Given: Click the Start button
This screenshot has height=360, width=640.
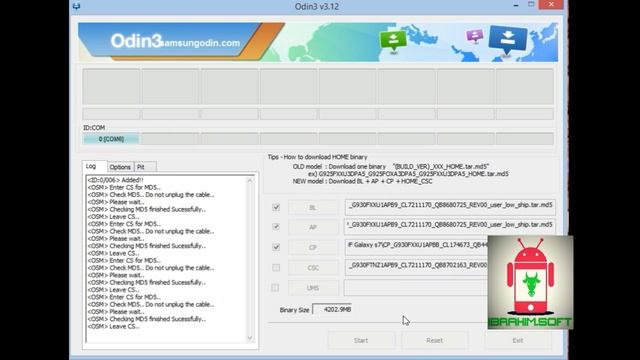Looking at the screenshot, I should click(361, 340).
